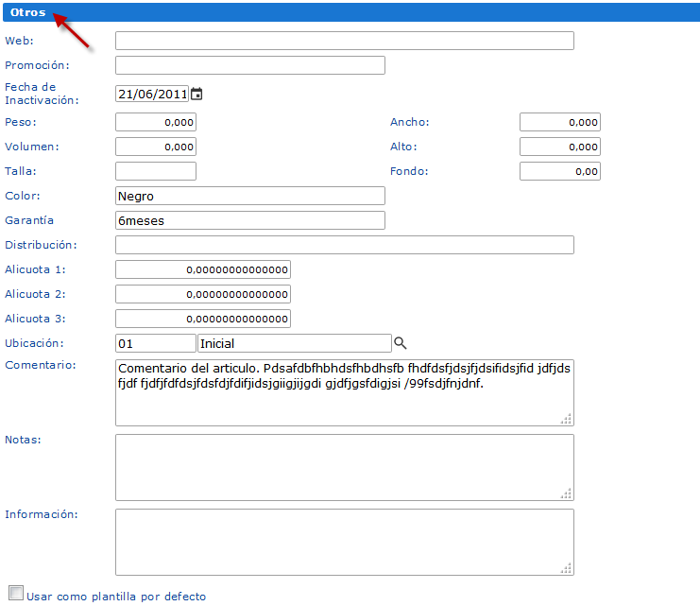The width and height of the screenshot is (700, 606).
Task: Focus the Web input field
Action: click(x=345, y=41)
